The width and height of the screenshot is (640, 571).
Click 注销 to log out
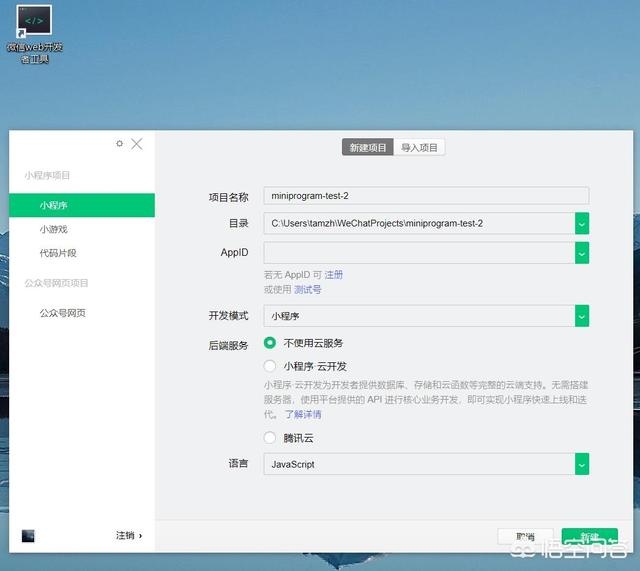pos(128,536)
